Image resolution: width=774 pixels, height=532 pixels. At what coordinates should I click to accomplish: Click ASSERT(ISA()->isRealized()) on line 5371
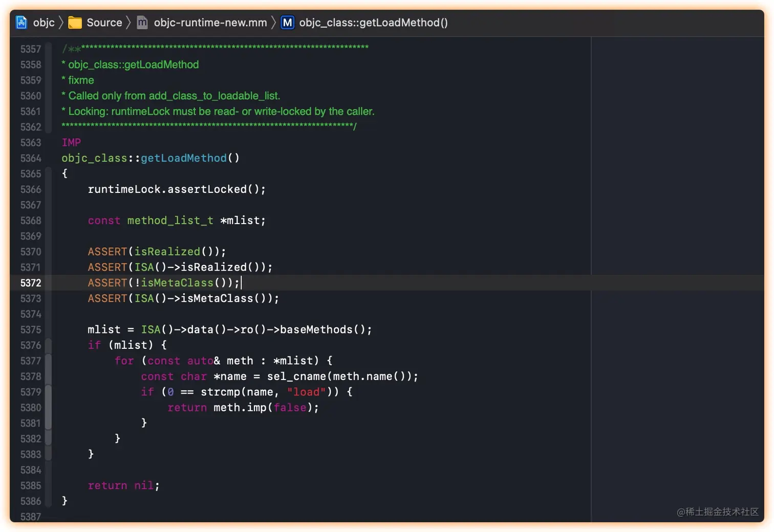point(180,267)
